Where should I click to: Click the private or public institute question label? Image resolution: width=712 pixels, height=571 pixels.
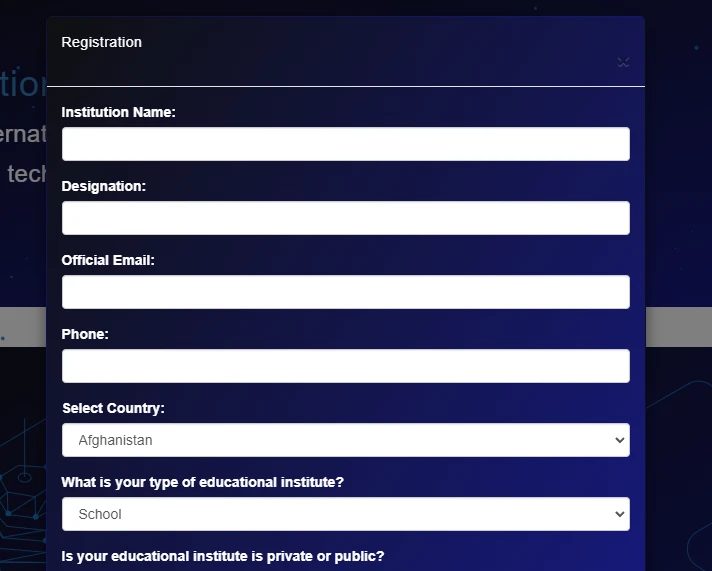tap(222, 556)
